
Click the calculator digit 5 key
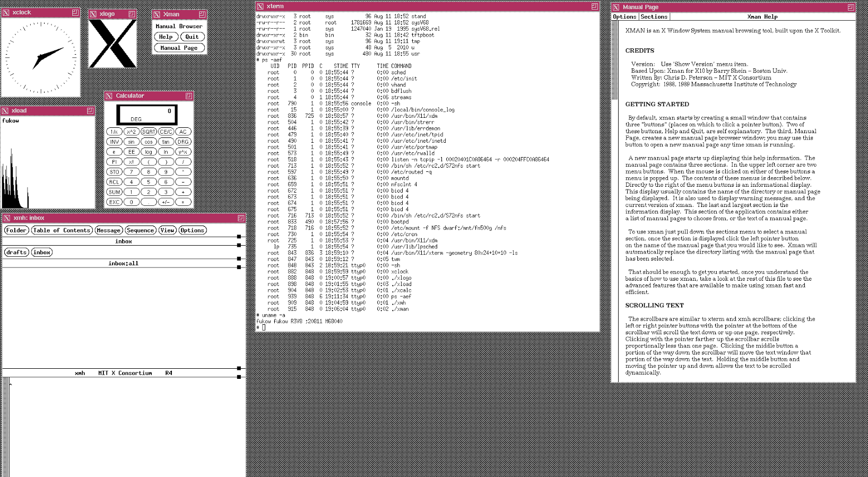click(x=149, y=182)
